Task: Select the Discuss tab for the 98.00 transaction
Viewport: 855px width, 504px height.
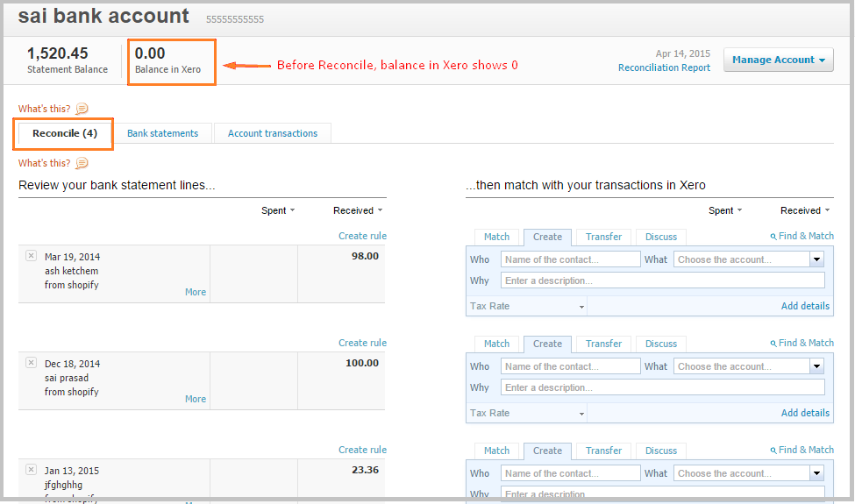Action: point(661,237)
